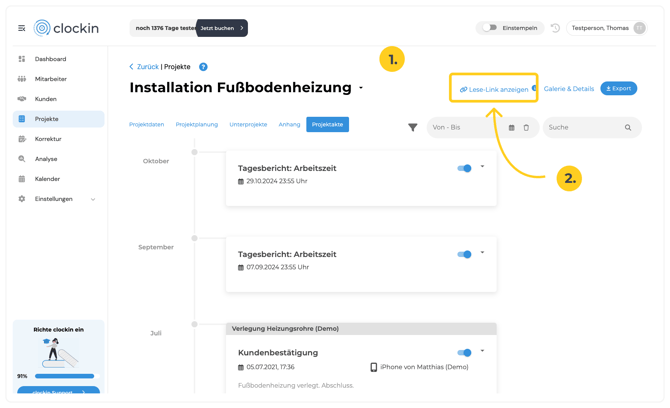Expand options arrow on Kundenbestätigung

coord(482,351)
